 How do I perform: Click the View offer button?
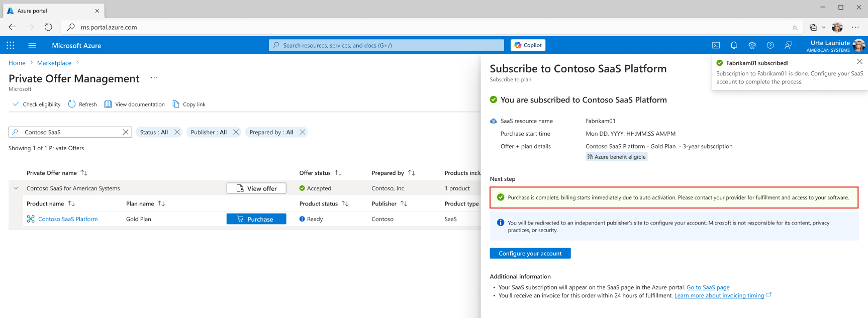click(256, 188)
